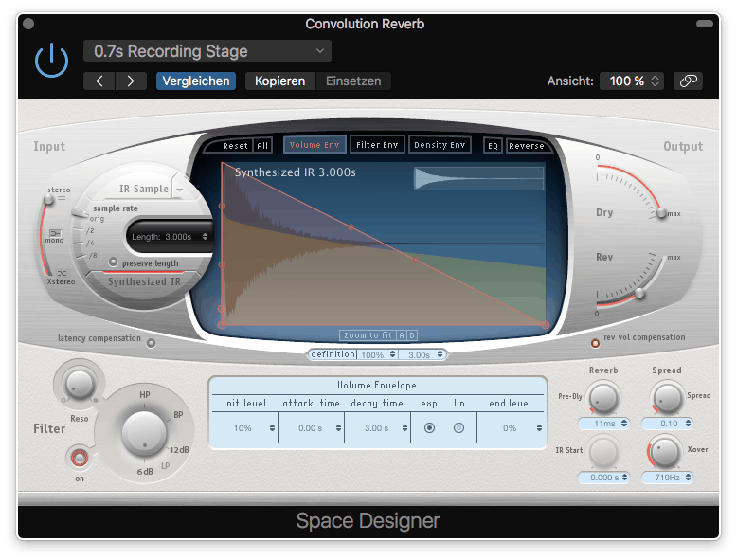Click the All reset button

pos(262,146)
